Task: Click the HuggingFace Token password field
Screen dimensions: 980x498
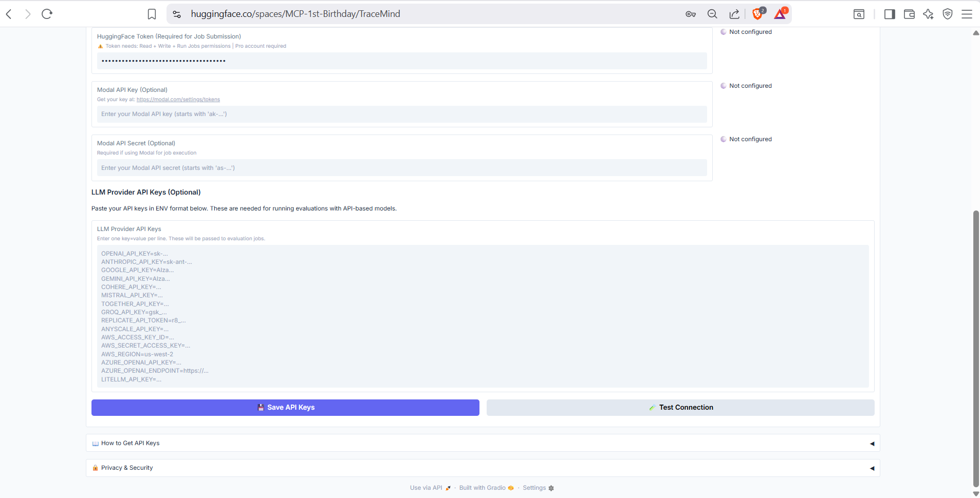Action: [x=402, y=61]
